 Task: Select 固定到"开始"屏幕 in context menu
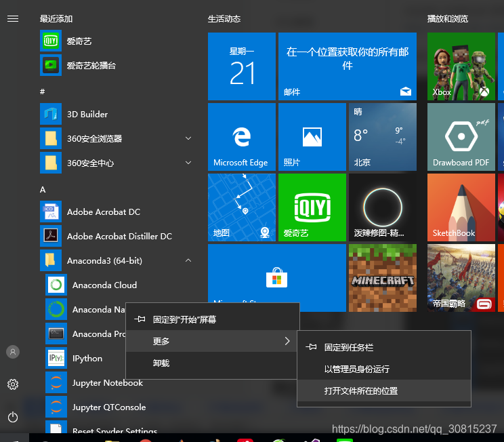(x=213, y=319)
